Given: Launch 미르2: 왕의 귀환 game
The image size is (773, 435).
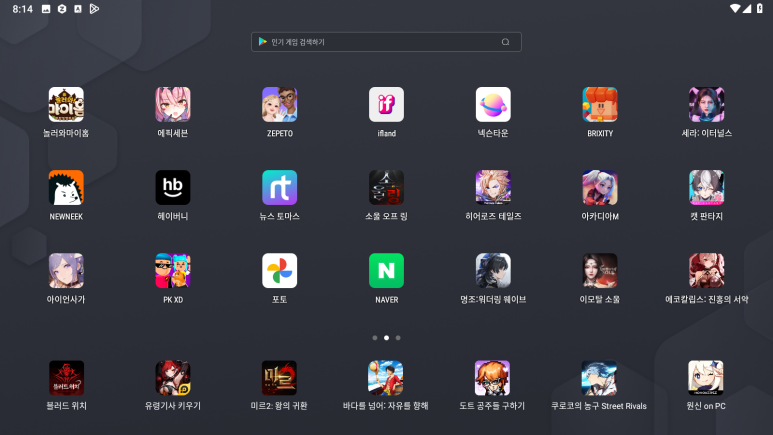Looking at the screenshot, I should [x=280, y=378].
